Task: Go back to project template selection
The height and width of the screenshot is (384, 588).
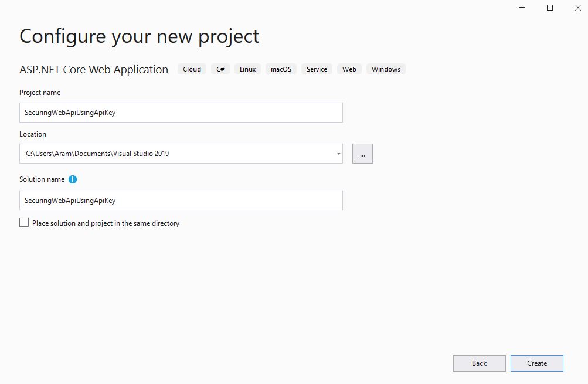Action: [479, 363]
